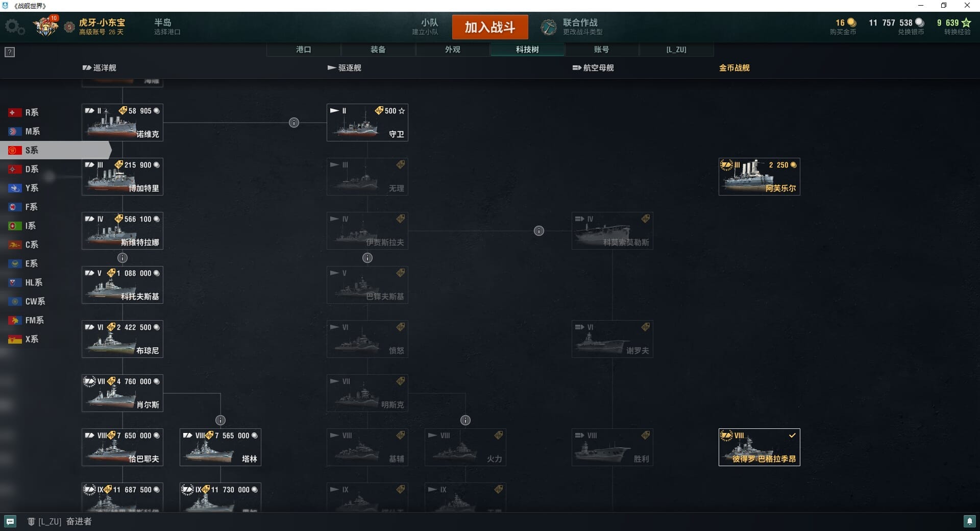Select the 阿芙乐尔 premium ship tile
This screenshot has width=980, height=531.
(759, 177)
